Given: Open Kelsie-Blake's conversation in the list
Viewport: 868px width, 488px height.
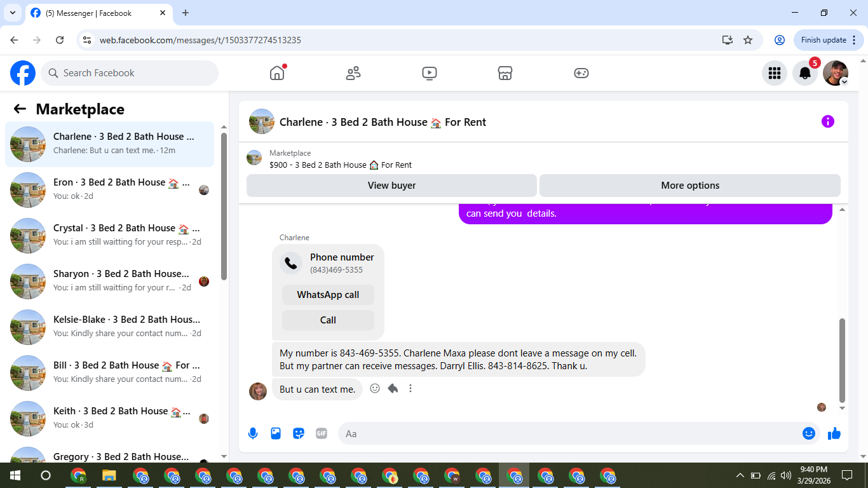Looking at the screenshot, I should (110, 327).
